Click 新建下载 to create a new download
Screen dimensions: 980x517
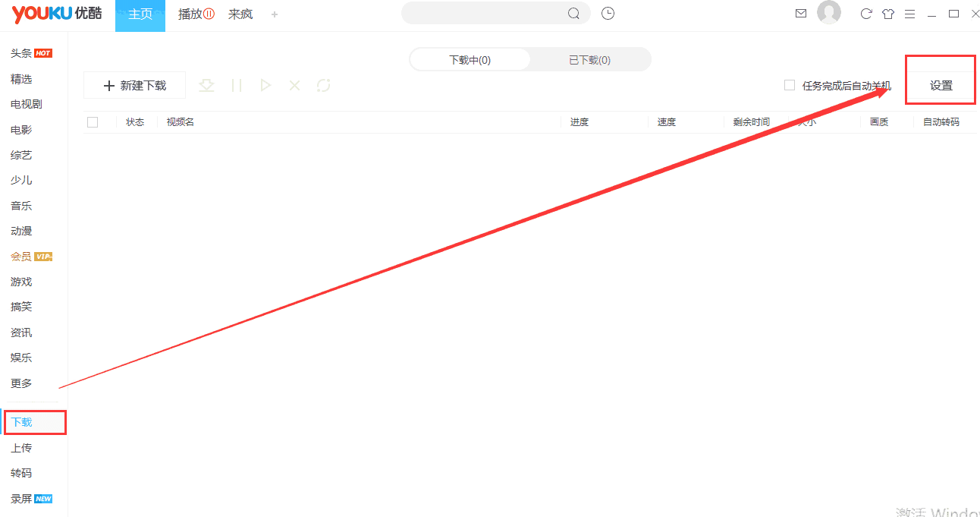point(134,85)
